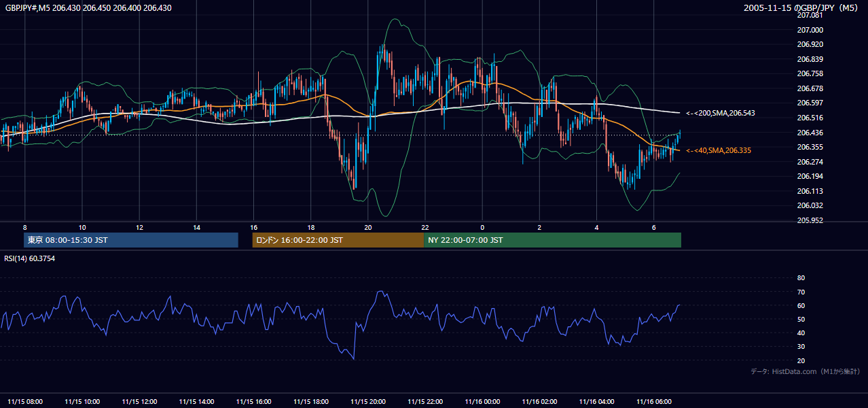Click price axis value 207.081
The height and width of the screenshot is (408, 868).
810,15
